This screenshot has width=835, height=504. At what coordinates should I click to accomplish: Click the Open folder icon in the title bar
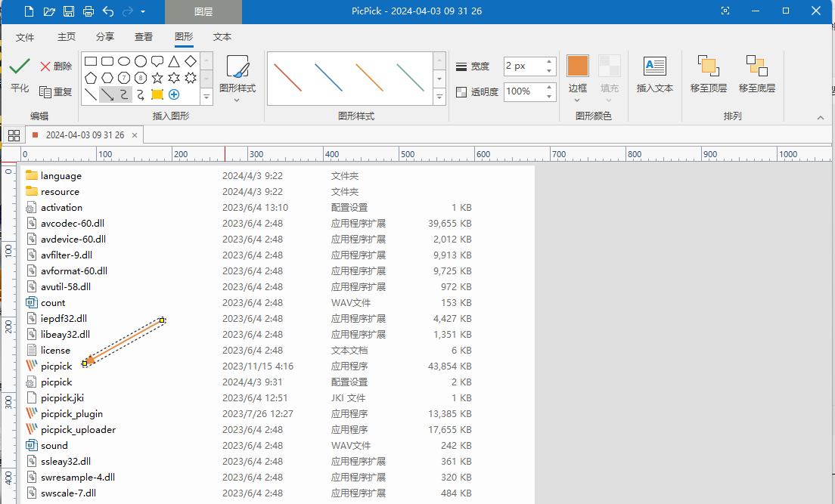point(49,11)
